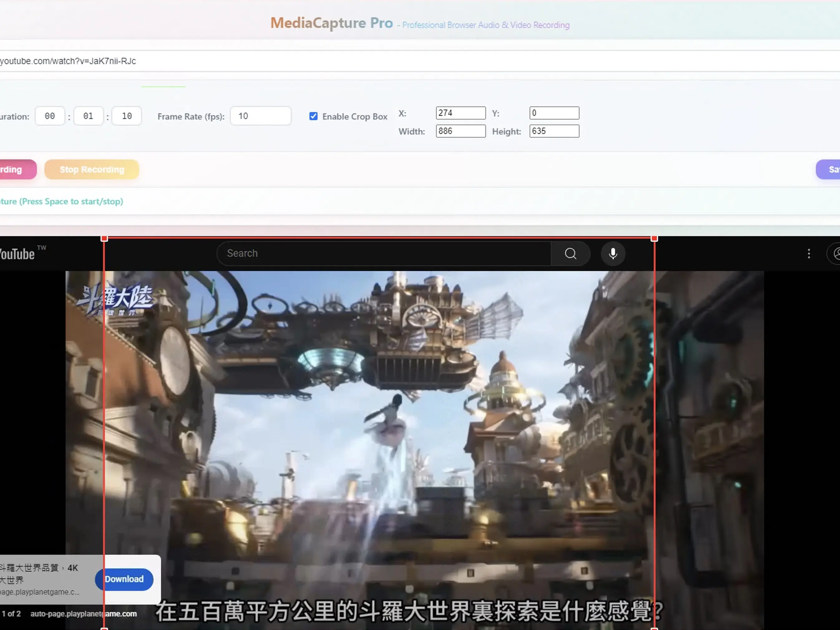Image resolution: width=840 pixels, height=630 pixels.
Task: Click the Download button on the thumbnail overlay
Action: pyautogui.click(x=124, y=579)
